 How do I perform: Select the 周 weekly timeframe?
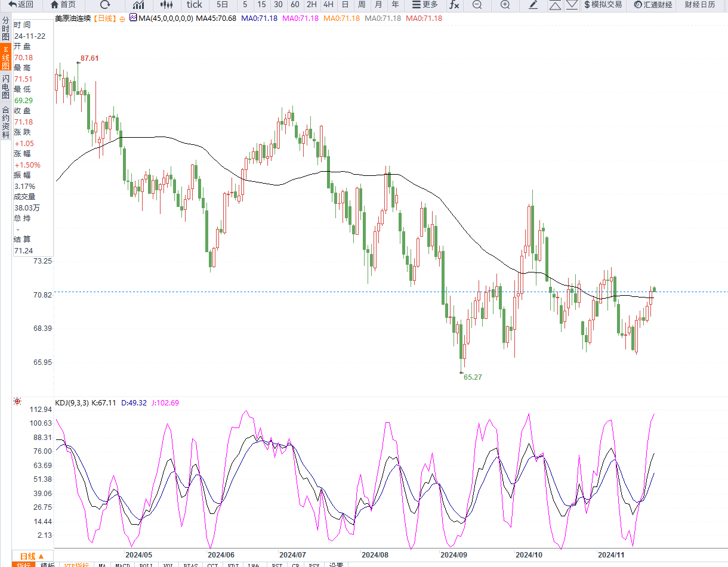click(362, 5)
